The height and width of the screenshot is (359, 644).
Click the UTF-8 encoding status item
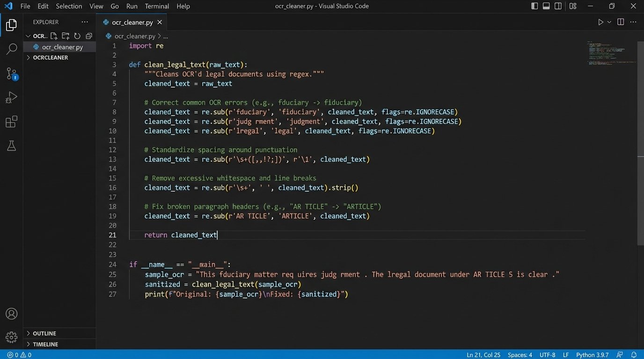(x=547, y=355)
